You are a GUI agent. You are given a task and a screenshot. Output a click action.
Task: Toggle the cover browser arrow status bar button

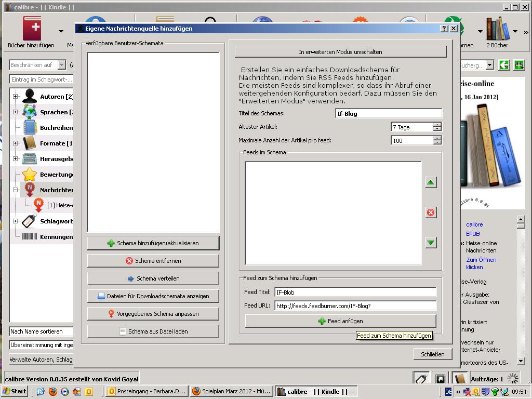point(440,379)
